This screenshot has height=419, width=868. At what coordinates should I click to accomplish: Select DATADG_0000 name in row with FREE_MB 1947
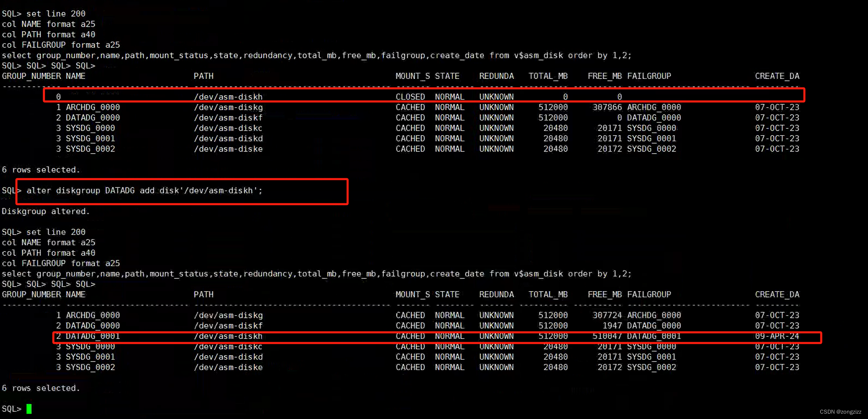coord(93,326)
